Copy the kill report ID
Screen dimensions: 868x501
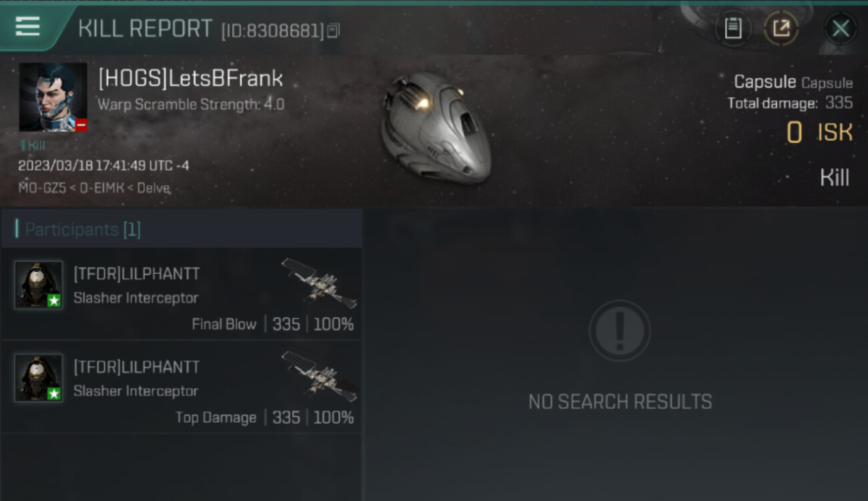[x=334, y=30]
